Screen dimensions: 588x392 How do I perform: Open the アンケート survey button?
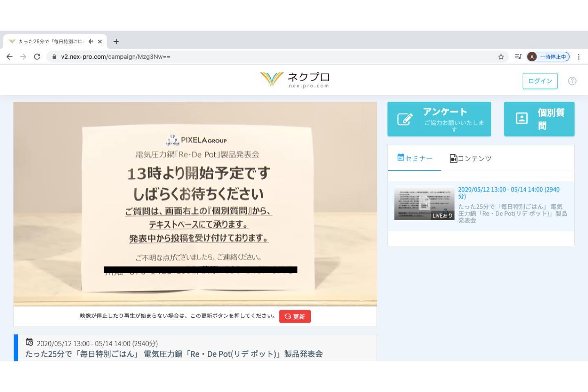pyautogui.click(x=439, y=119)
